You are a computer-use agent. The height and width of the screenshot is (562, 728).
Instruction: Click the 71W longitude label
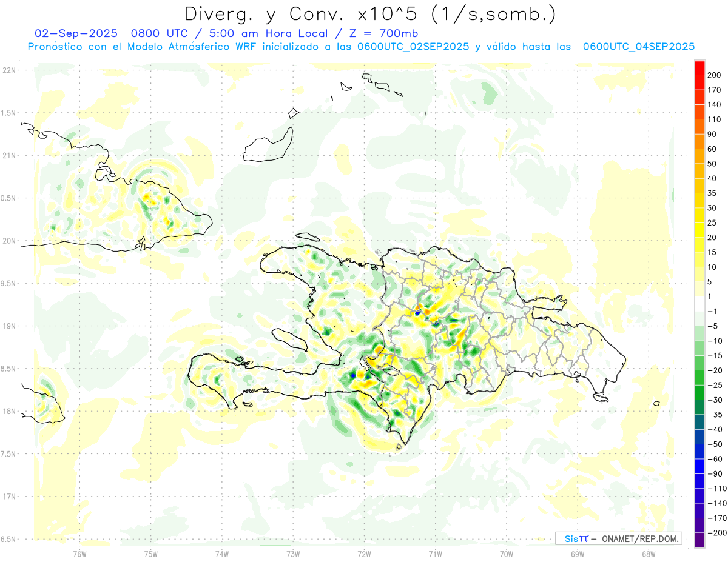pos(434,554)
